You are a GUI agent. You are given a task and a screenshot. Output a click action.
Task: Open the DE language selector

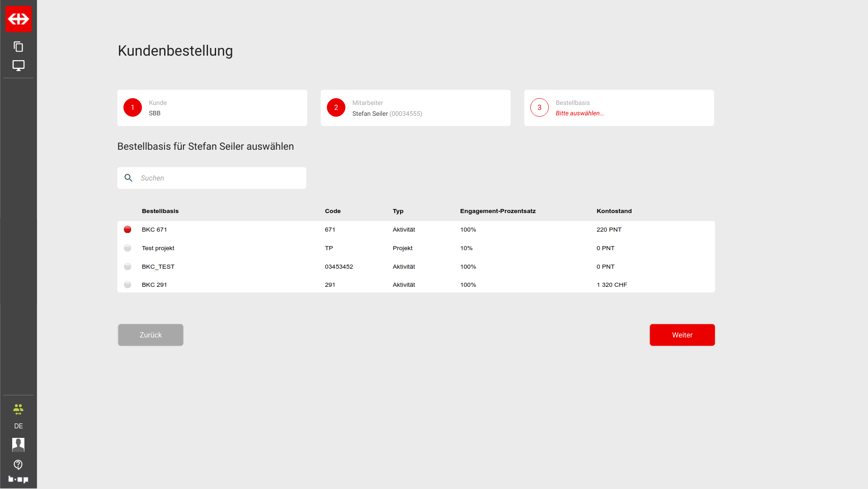click(x=18, y=426)
